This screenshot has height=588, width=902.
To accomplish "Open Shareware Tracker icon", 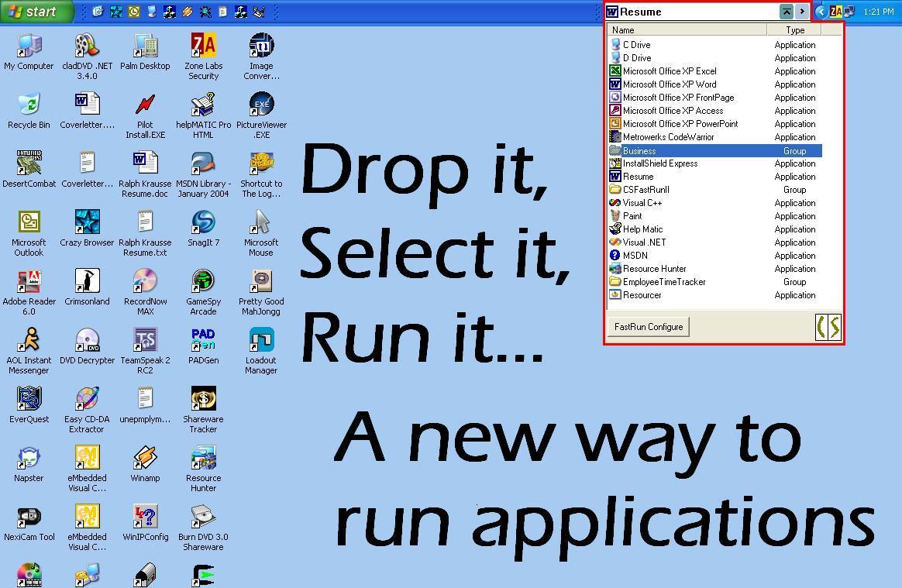I will click(x=204, y=410).
